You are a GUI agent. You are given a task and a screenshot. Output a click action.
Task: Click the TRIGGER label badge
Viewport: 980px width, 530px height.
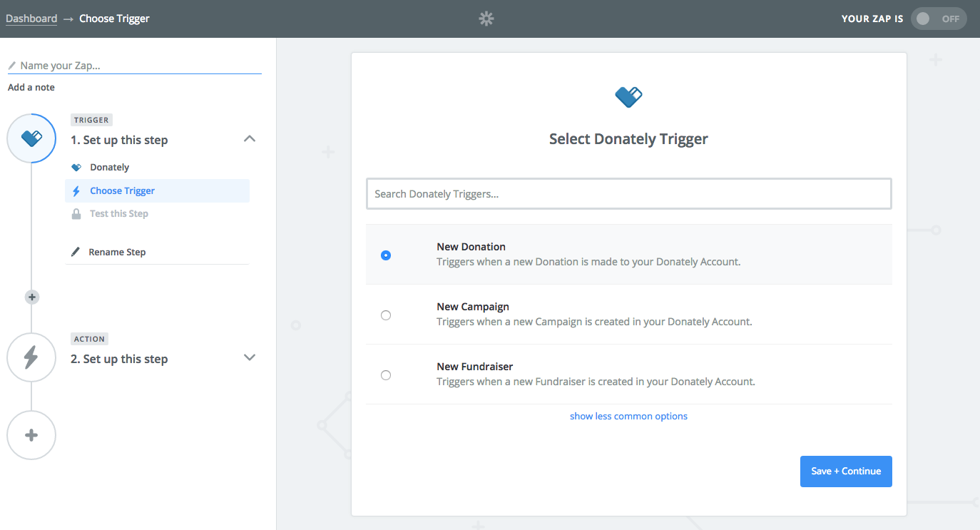click(x=92, y=120)
